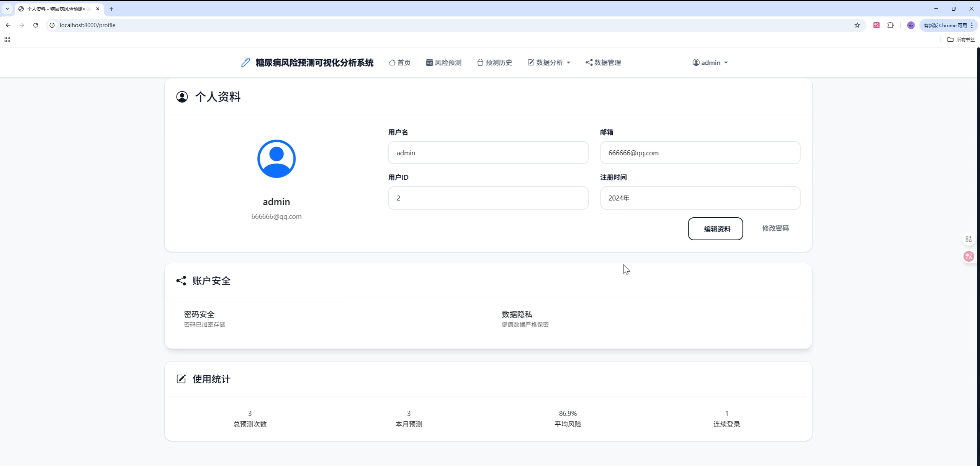Open the Chrome extensions puzzle icon
This screenshot has height=466, width=980.
[890, 25]
